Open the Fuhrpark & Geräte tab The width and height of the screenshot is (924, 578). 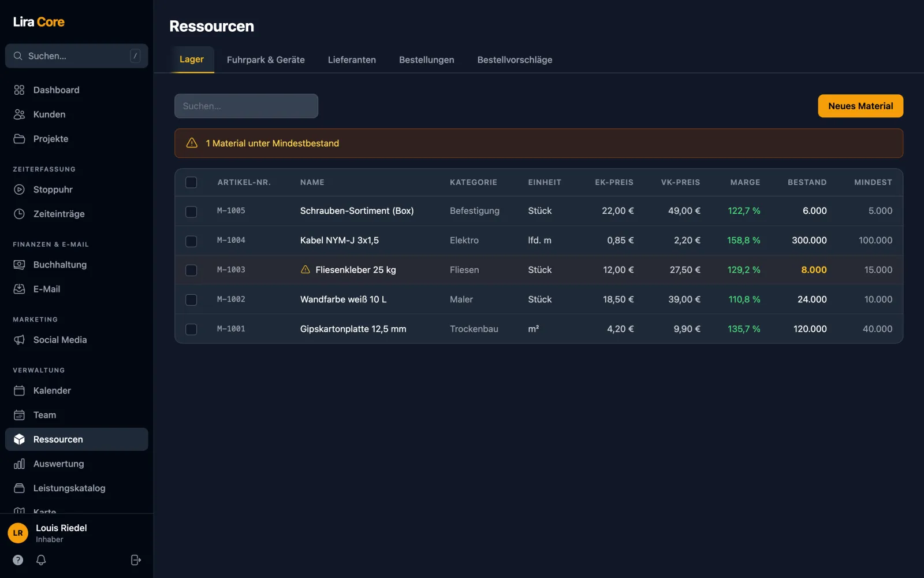[266, 60]
